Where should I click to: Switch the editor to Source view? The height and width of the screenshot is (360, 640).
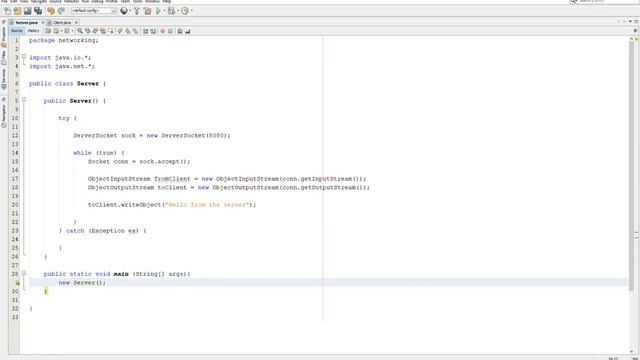tap(17, 31)
